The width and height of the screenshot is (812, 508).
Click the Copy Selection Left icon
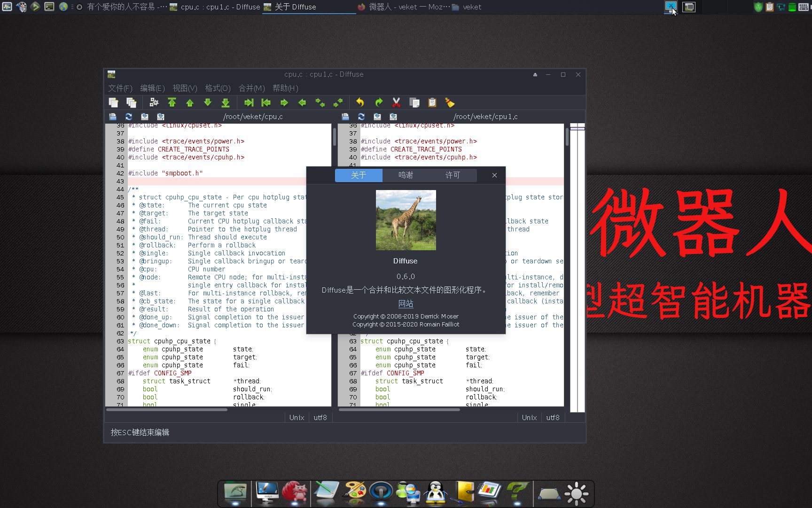pos(266,103)
